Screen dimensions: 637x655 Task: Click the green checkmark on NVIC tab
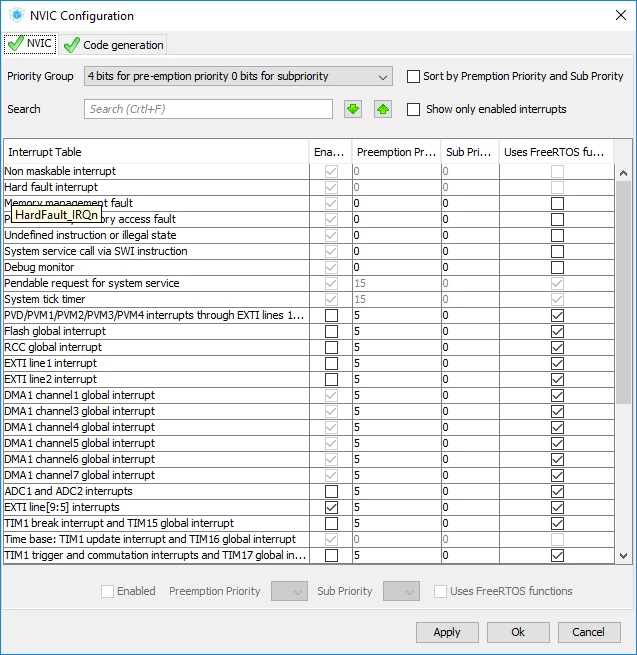[x=16, y=43]
